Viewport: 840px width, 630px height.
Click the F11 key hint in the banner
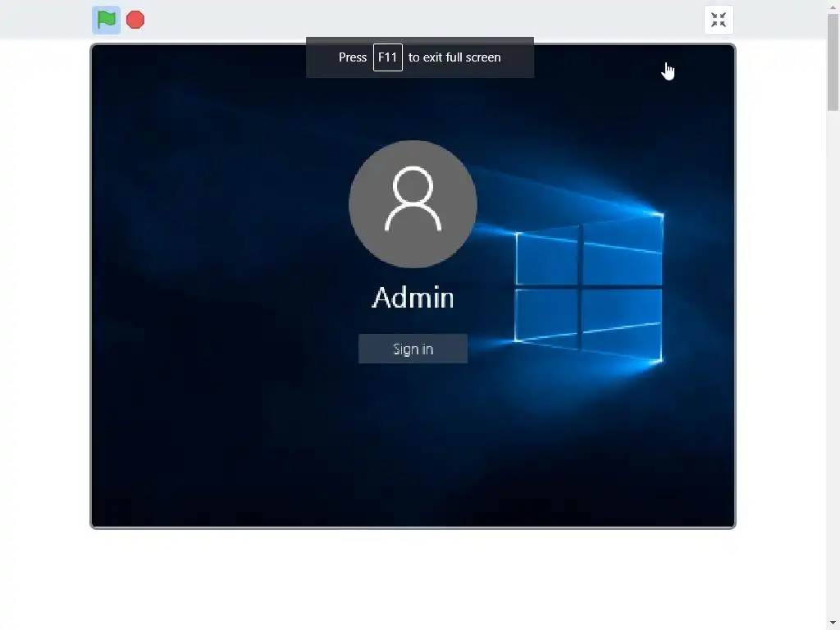(388, 57)
